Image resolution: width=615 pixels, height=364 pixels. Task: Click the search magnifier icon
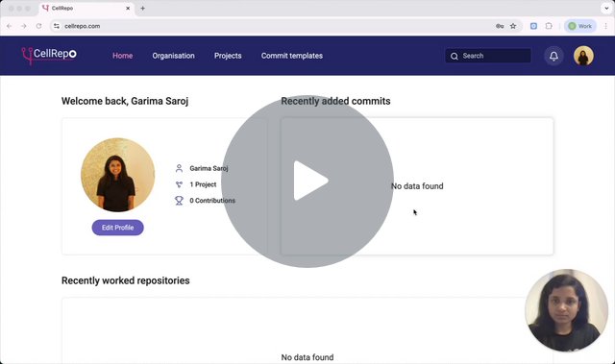point(455,56)
